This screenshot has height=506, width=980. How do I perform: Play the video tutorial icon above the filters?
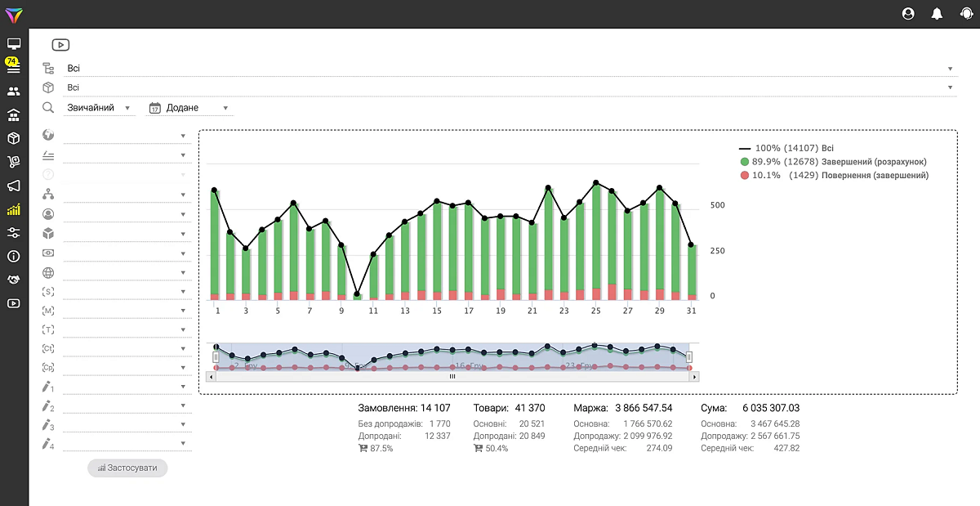[60, 46]
